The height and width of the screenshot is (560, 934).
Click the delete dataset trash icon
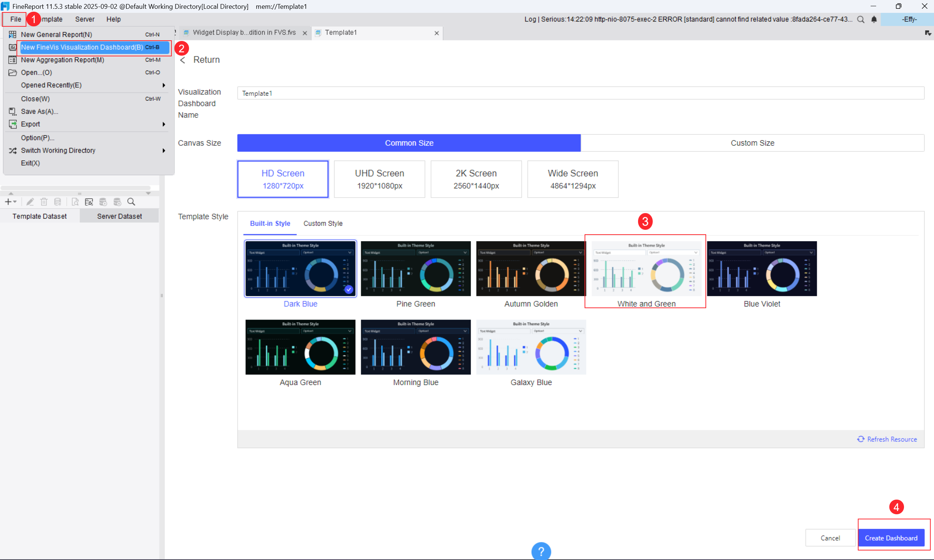click(44, 202)
